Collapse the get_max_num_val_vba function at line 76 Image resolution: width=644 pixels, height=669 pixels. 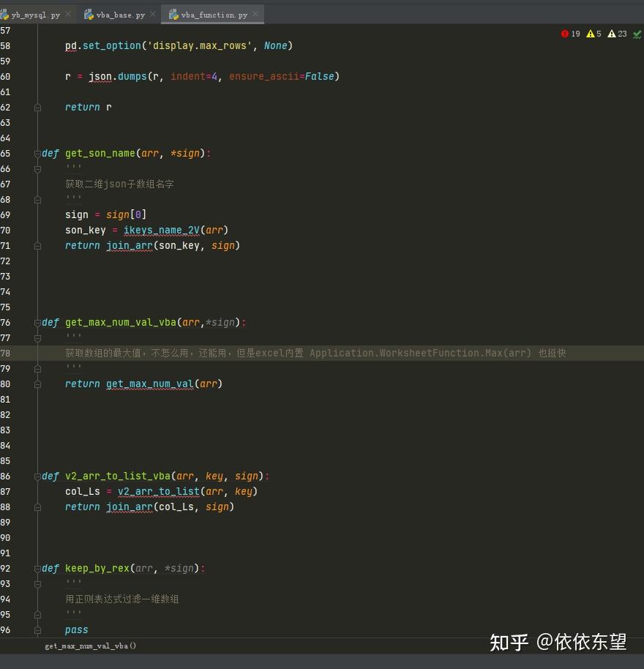37,323
